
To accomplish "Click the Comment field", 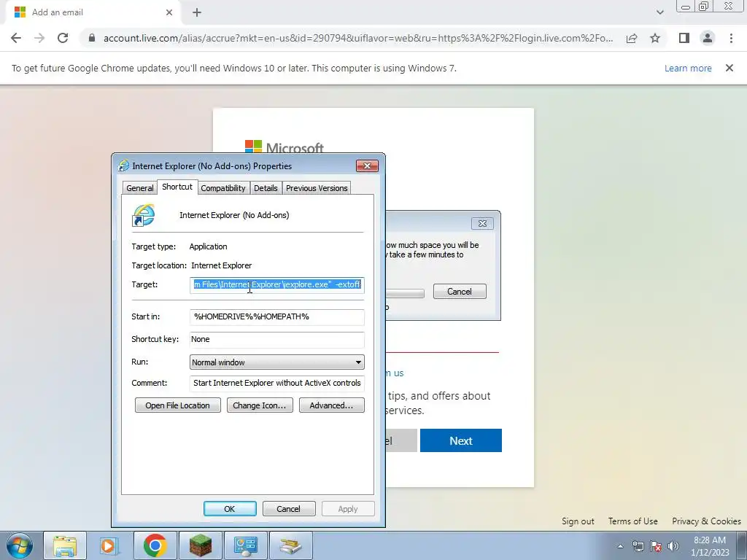I will [x=276, y=383].
